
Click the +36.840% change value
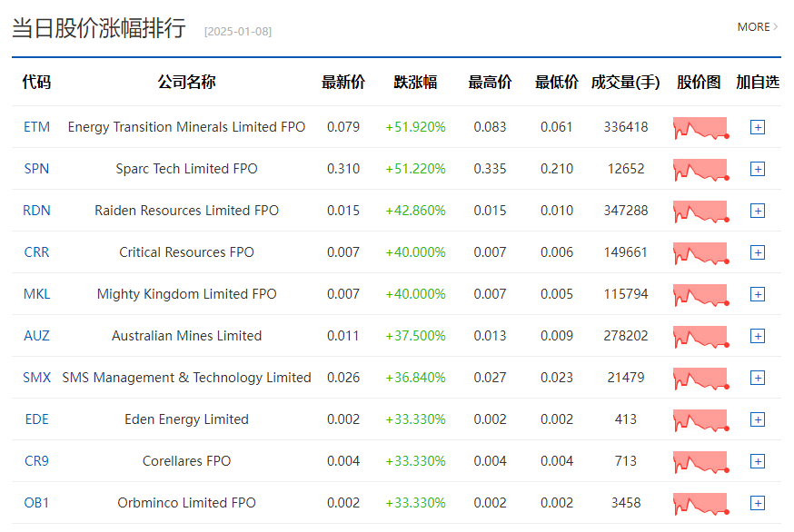pos(415,378)
